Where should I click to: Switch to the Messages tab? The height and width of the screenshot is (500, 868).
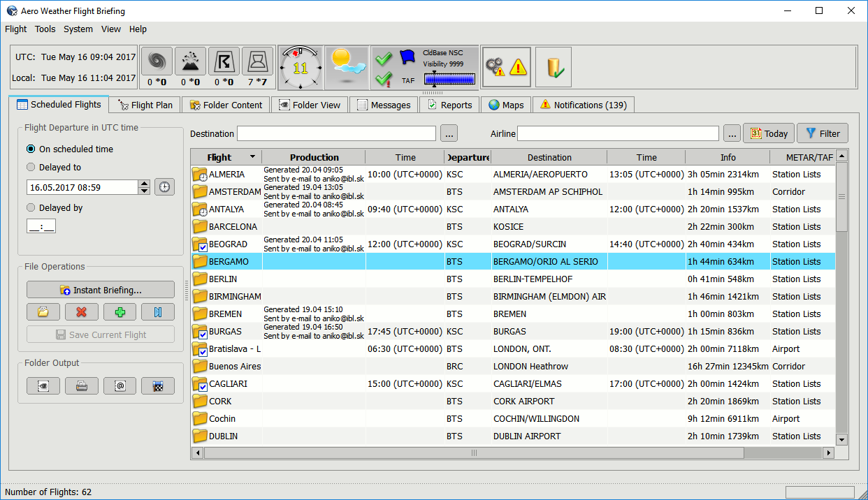(x=384, y=105)
